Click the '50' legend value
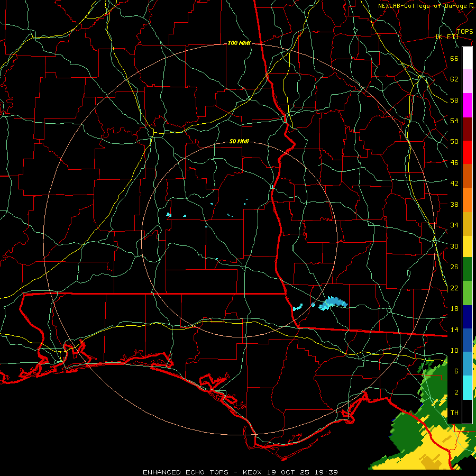Viewport: 476px width, 476px height. pyautogui.click(x=454, y=141)
